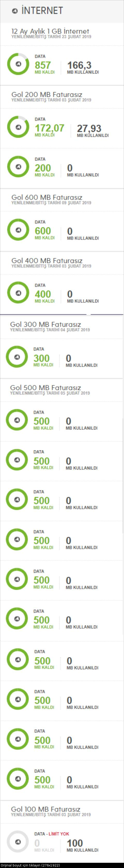Click the data ring showing 600 MB remaining
Viewport: 124px width, 868px height.
(18, 230)
